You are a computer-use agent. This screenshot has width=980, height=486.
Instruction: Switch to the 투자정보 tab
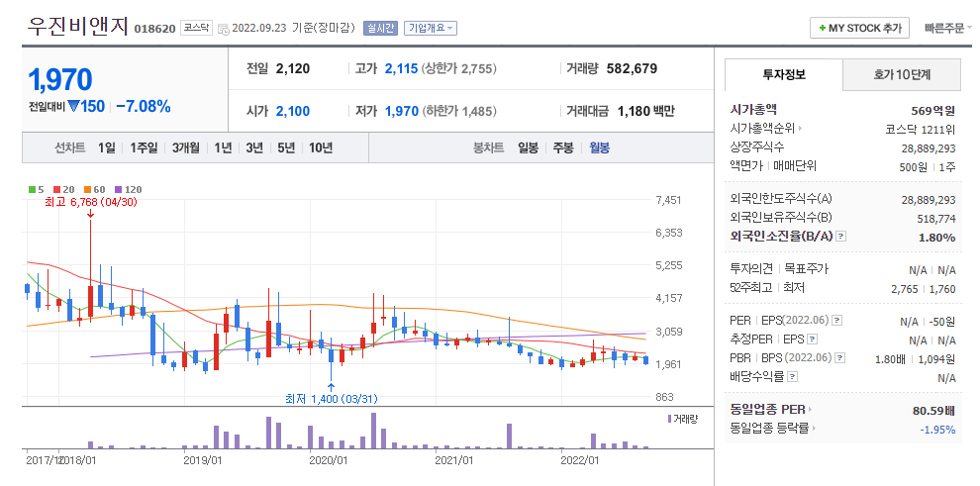(784, 75)
